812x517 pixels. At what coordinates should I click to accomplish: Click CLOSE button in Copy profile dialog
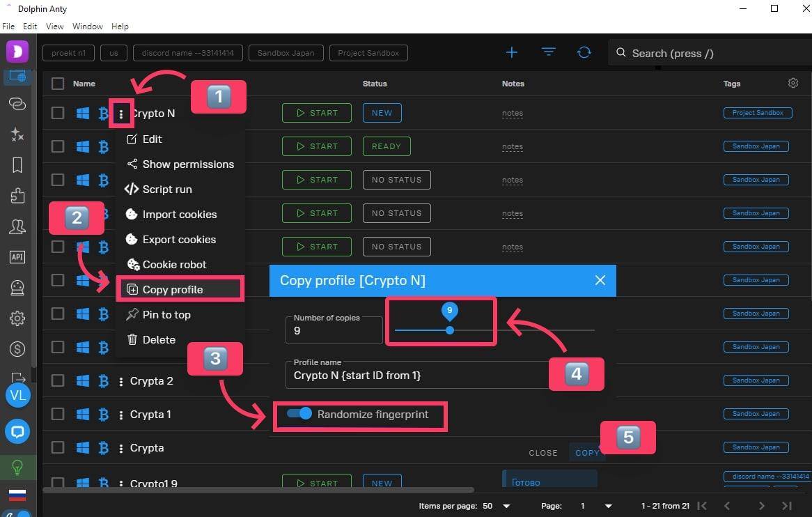tap(542, 453)
